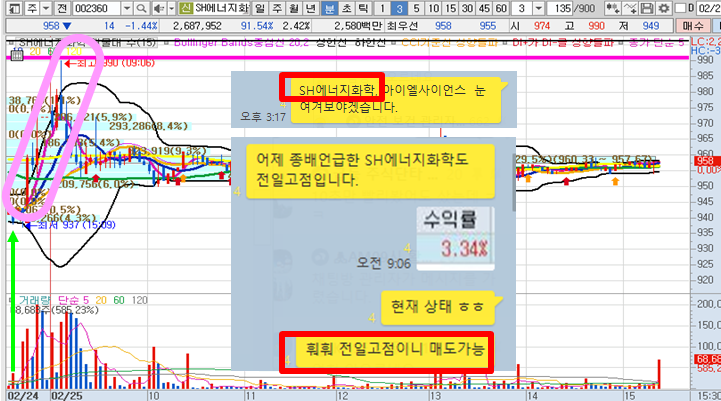Switch to the 일 daily chart tab
Screen dimensions: 721x401
(x=260, y=8)
